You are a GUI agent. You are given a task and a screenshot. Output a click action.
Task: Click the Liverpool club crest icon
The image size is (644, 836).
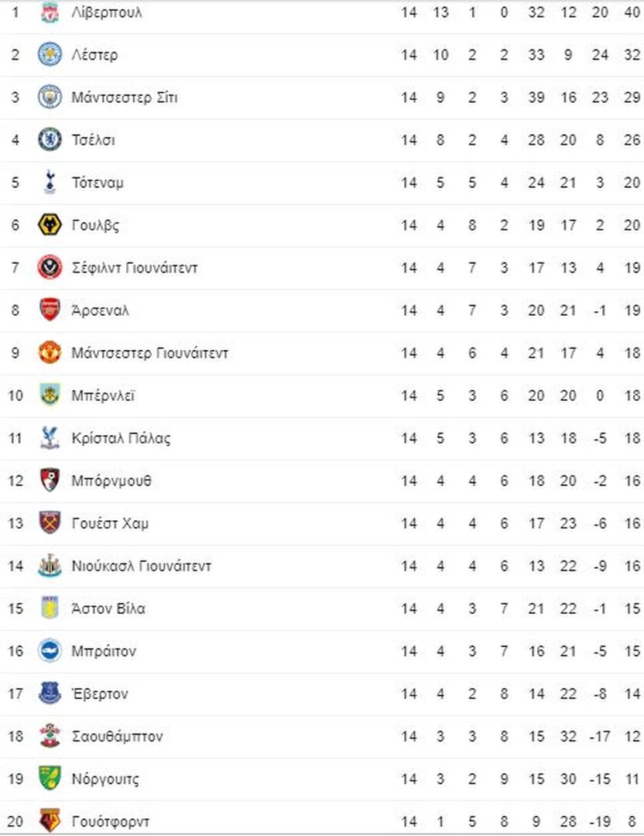point(50,12)
